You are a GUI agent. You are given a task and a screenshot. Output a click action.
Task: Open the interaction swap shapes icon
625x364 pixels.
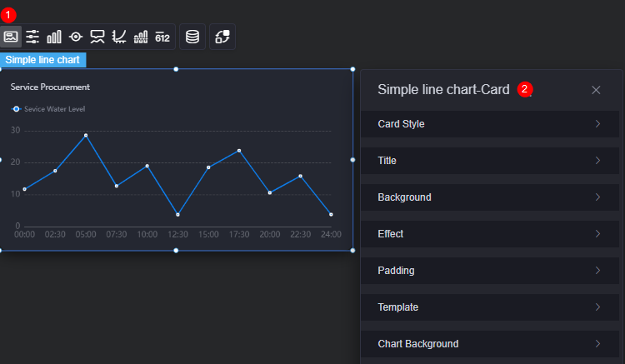(222, 37)
